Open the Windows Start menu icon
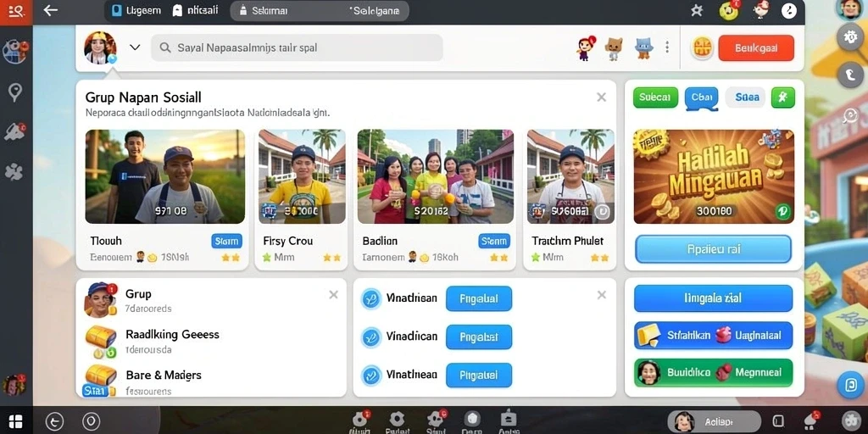This screenshot has width=868, height=434. [15, 421]
